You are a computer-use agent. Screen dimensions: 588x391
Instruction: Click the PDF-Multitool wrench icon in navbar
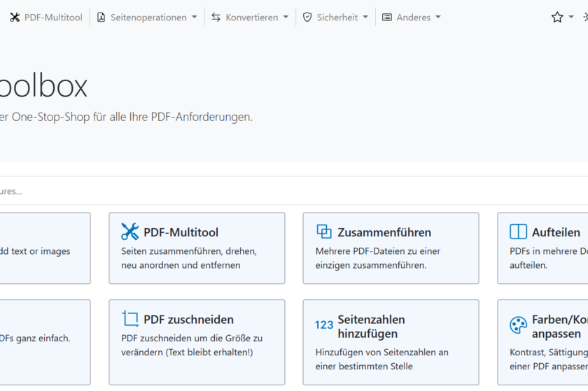click(x=15, y=17)
